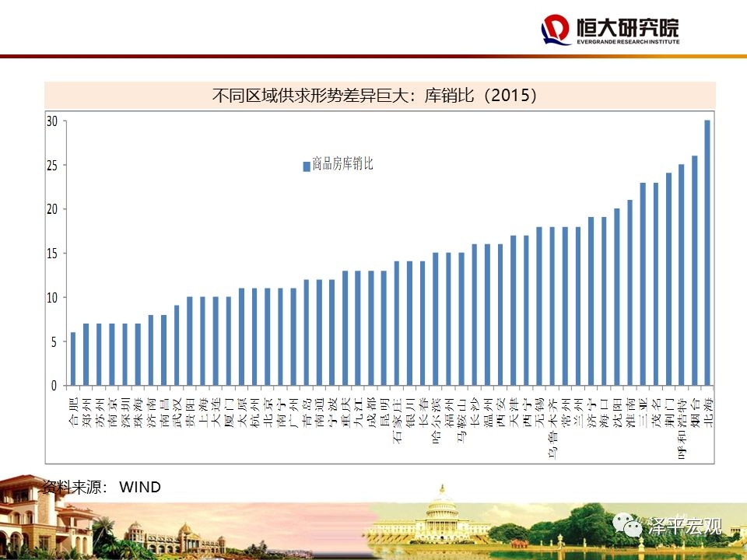Select the x-axis label 哈尔滨
The image size is (747, 560).
pos(436,422)
